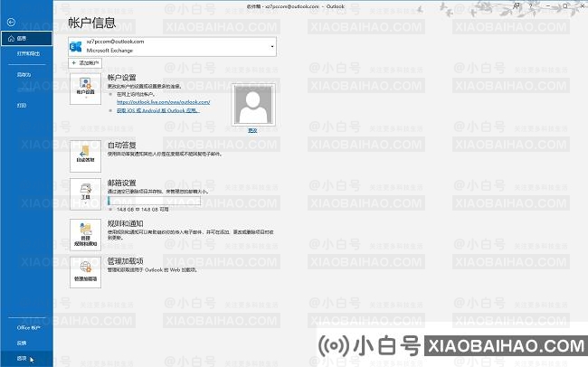Select the 信息 (Info) sidebar item
Screen dimensions: 588x367
[26, 38]
